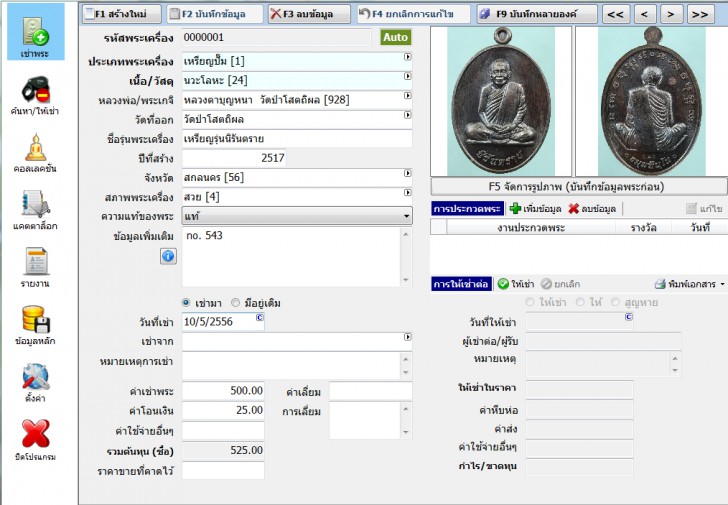Select the การประกวดพระ tab header
728x505 pixels.
pos(467,209)
